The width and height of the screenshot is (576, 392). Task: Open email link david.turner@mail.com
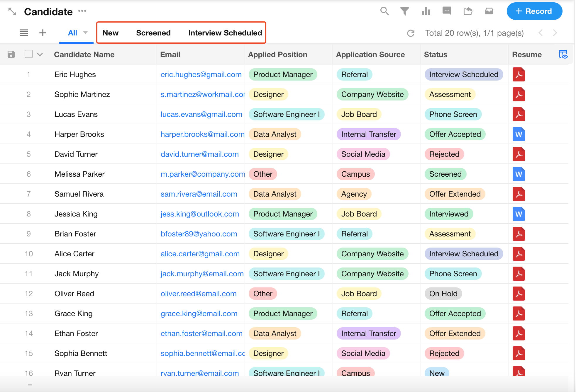click(x=200, y=154)
